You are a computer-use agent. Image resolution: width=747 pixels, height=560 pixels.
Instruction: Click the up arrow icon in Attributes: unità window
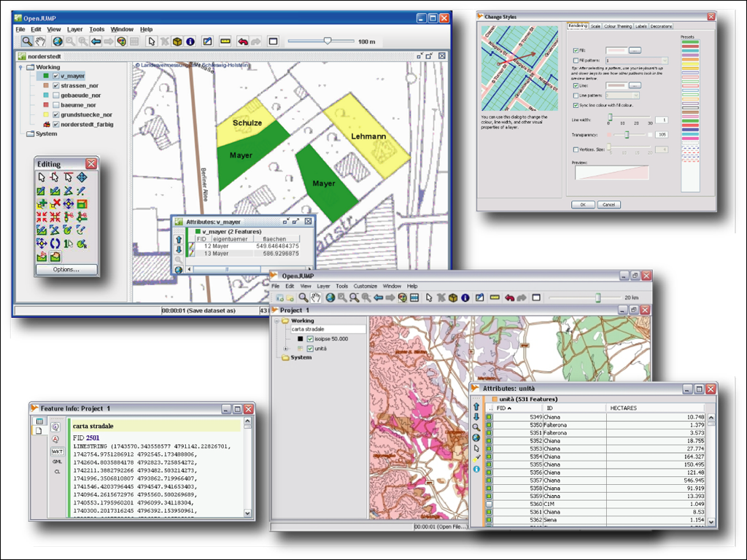coord(476,406)
